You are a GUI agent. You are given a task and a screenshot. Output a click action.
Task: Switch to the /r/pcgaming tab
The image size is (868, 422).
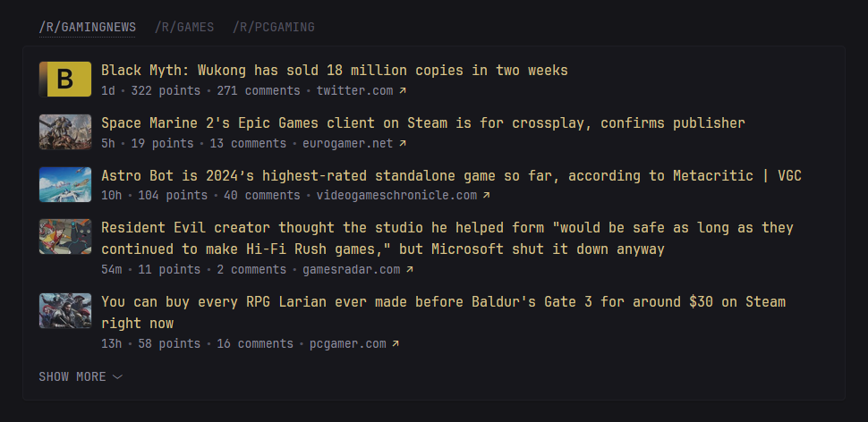coord(274,27)
